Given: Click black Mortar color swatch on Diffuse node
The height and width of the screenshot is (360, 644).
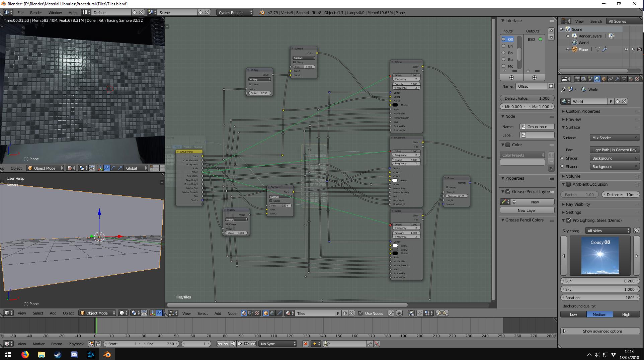Looking at the screenshot, I should (x=395, y=105).
